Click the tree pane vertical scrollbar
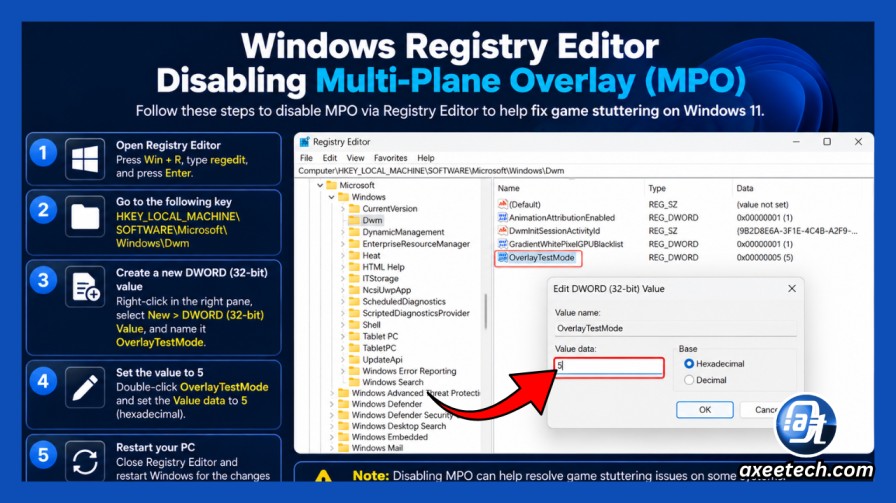The width and height of the screenshot is (896, 503). [486, 312]
